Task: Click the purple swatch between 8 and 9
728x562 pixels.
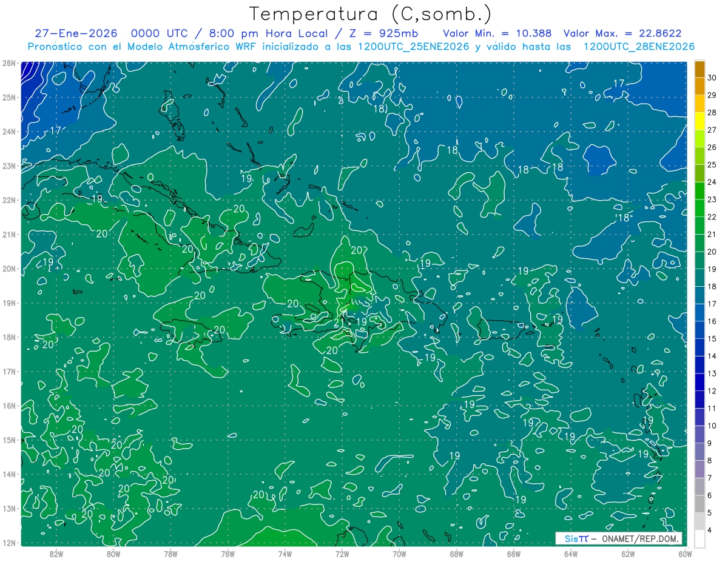Action: (x=699, y=452)
